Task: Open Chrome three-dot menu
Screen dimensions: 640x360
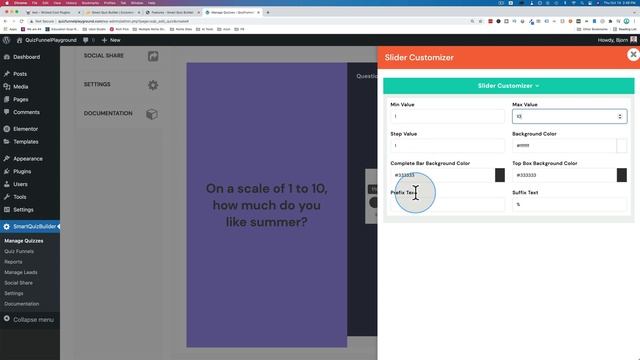Action: click(635, 21)
